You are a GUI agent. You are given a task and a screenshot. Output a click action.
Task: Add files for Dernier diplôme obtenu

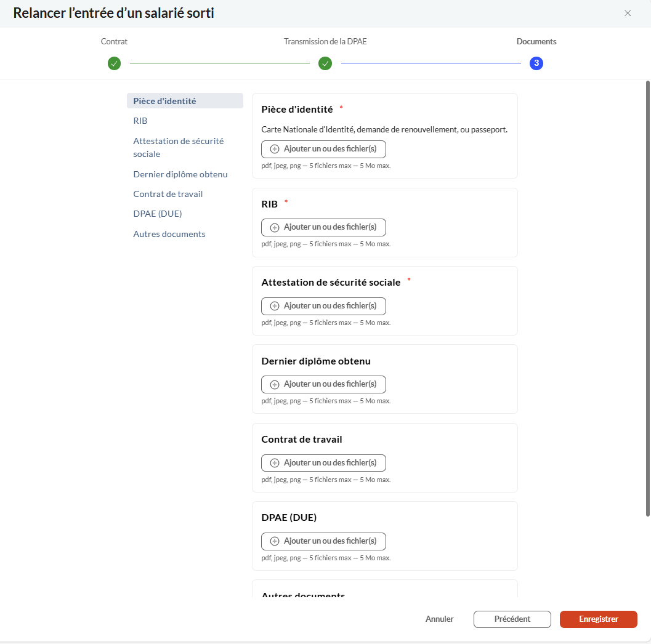(323, 384)
